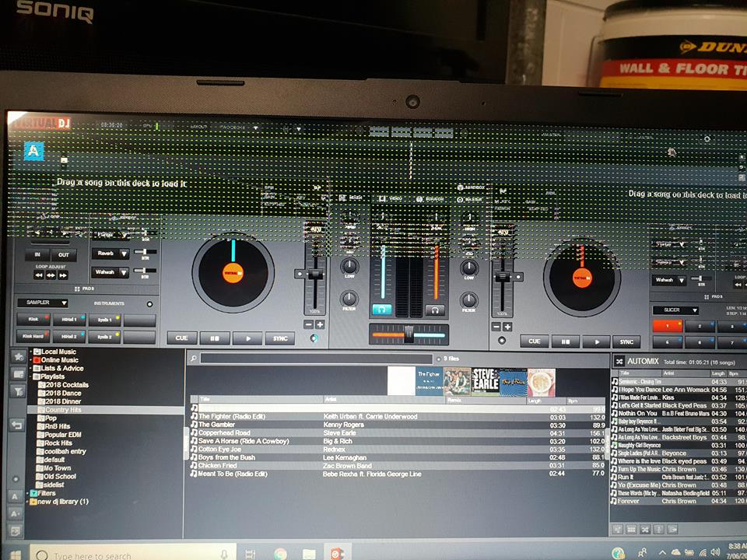Image resolution: width=747 pixels, height=560 pixels.
Task: Click the crossfader handle
Action: pyautogui.click(x=409, y=334)
